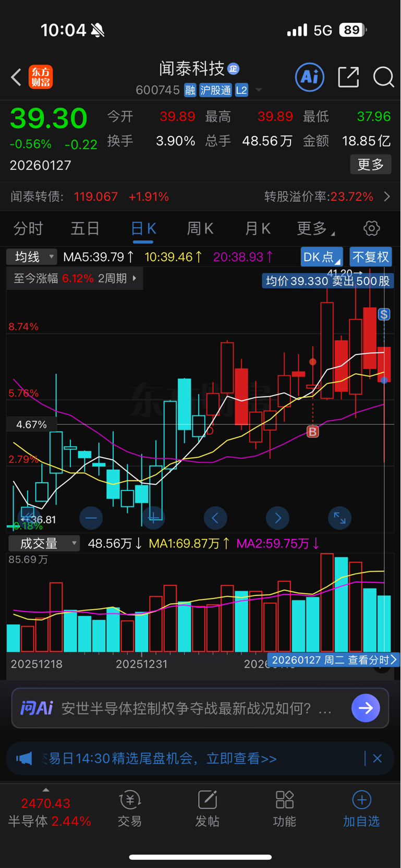Open 功能 functions icon
Image resolution: width=401 pixels, height=868 pixels.
pos(284,809)
